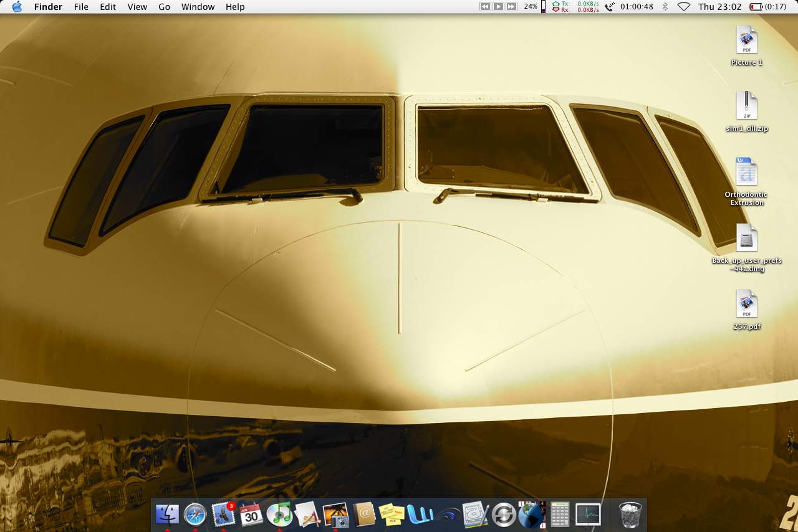Open the globe world clock app
The width and height of the screenshot is (798, 532).
(532, 515)
